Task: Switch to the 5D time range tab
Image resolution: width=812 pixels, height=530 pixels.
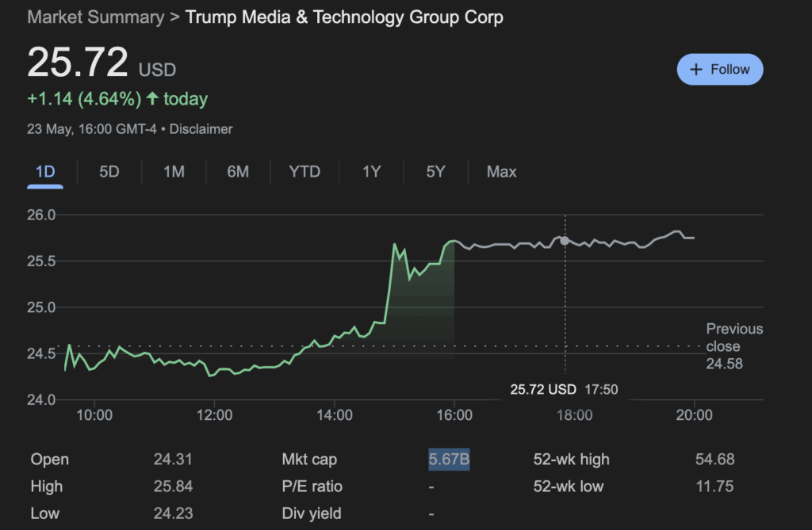Action: [109, 172]
